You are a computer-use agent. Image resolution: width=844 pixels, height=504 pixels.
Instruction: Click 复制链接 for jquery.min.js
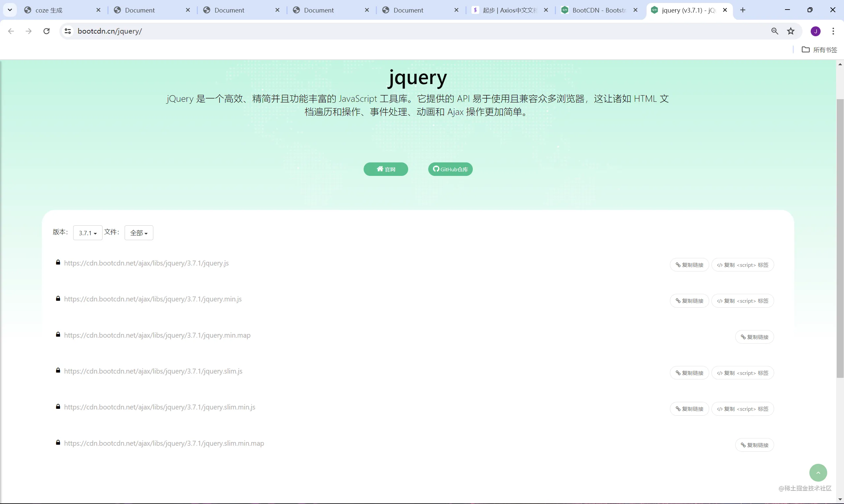coord(689,301)
